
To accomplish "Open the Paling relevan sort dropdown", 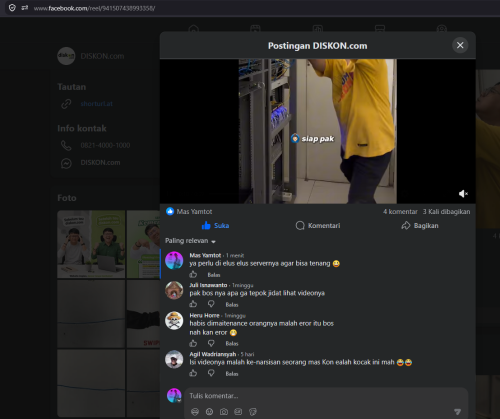I will point(190,241).
